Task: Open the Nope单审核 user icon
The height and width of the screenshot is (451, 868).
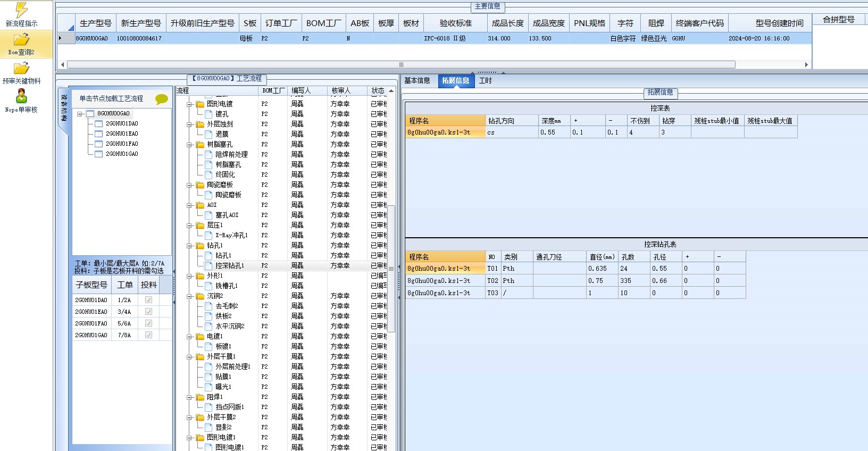Action: pos(21,96)
